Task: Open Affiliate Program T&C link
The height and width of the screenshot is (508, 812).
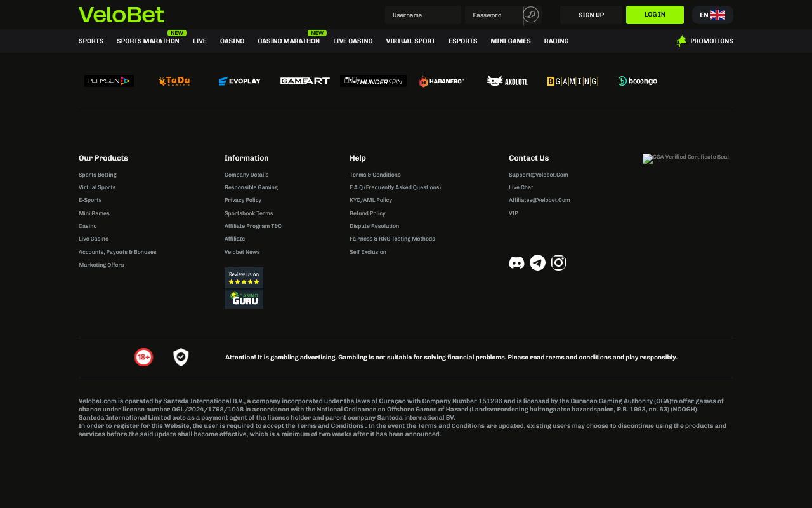Action: [x=253, y=226]
